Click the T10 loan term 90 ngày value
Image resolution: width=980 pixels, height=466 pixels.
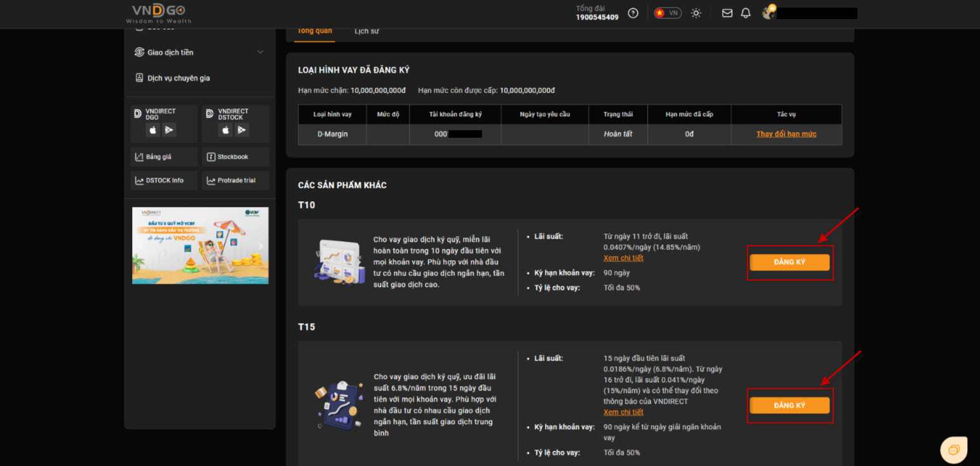617,273
